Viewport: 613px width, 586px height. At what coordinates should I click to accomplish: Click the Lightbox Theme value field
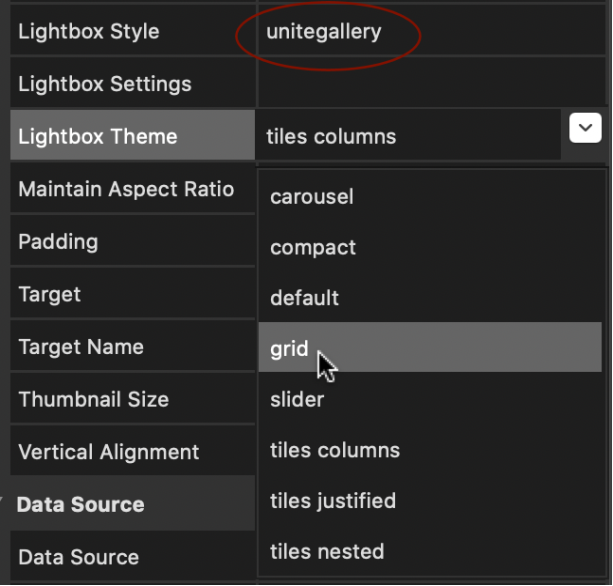tap(408, 136)
